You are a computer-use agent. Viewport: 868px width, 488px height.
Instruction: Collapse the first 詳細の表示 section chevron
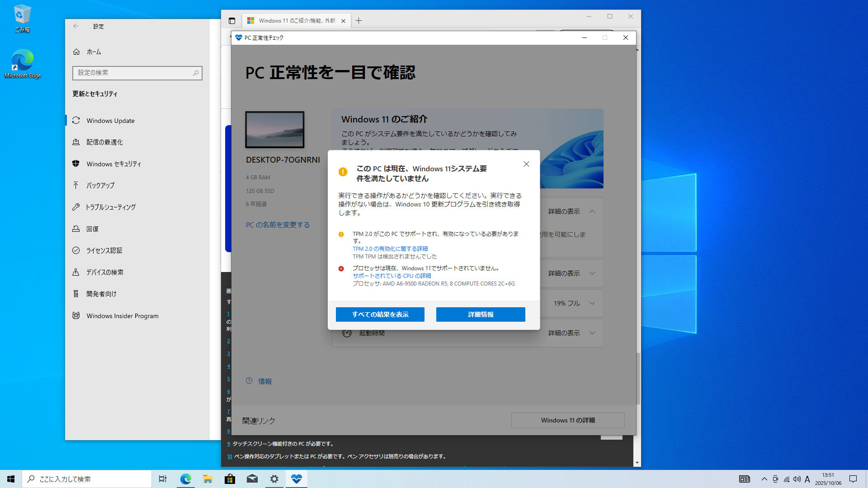tap(592, 211)
